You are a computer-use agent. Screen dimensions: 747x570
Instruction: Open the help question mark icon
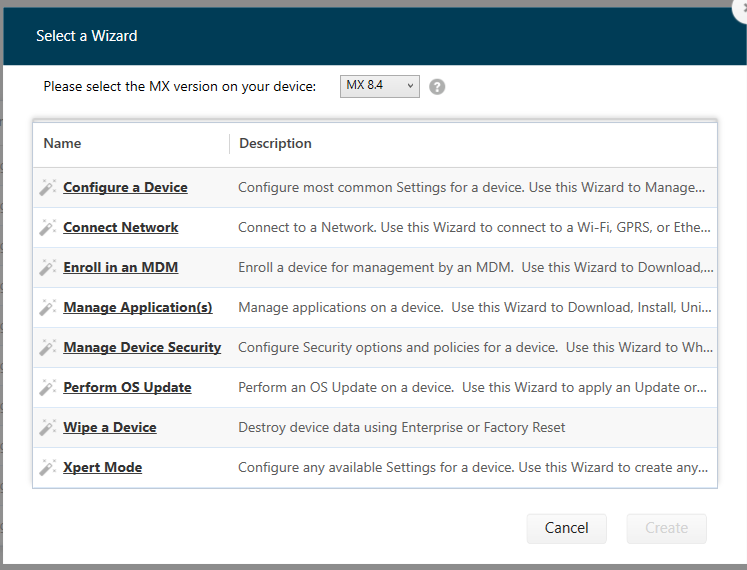(437, 87)
